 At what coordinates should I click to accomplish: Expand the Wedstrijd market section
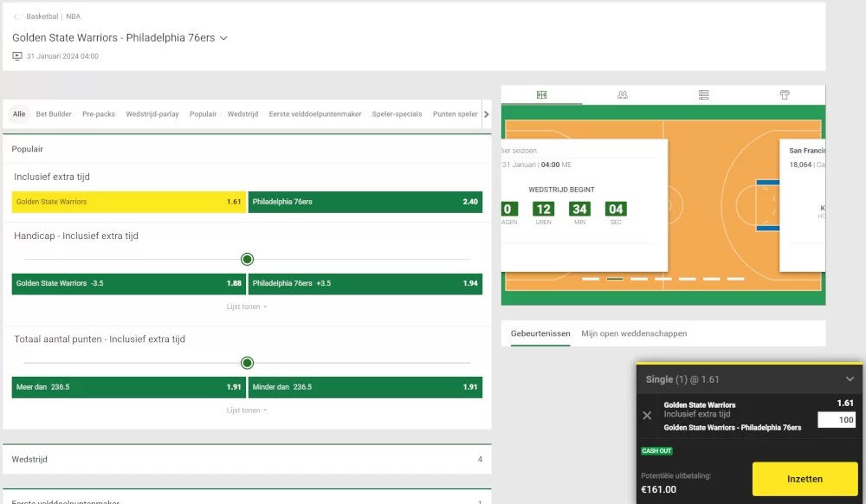coord(247,459)
